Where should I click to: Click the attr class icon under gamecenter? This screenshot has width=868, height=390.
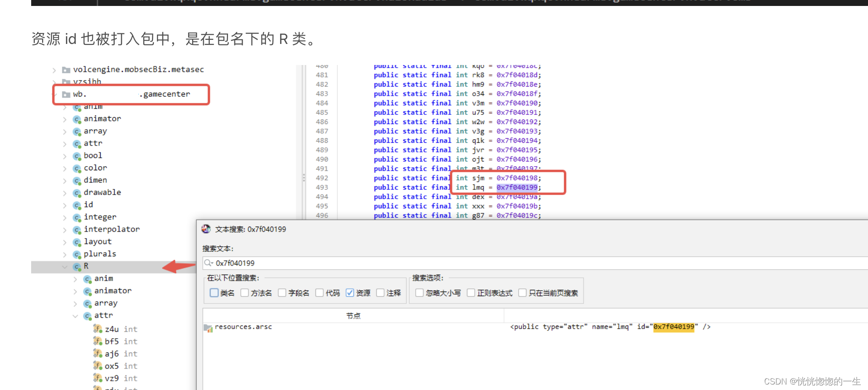[x=77, y=144]
